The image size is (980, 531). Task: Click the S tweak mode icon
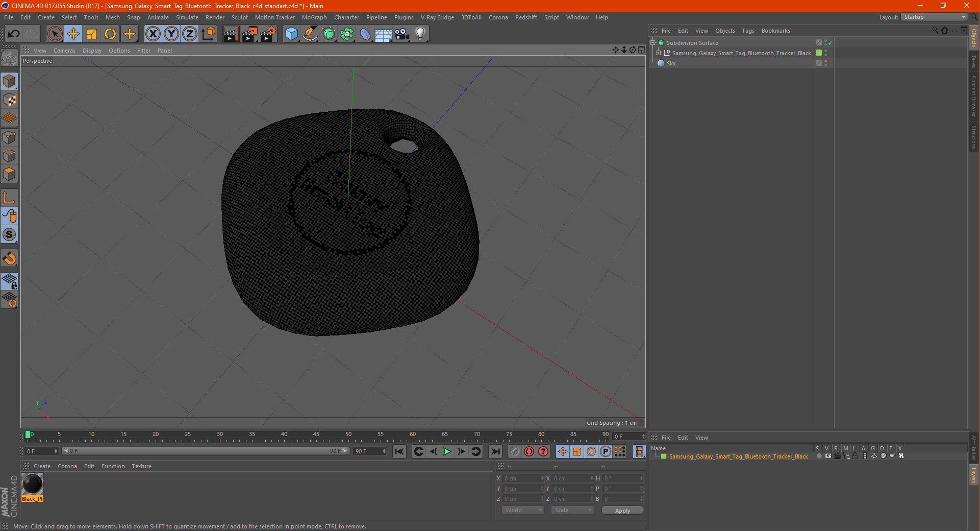click(x=9, y=235)
